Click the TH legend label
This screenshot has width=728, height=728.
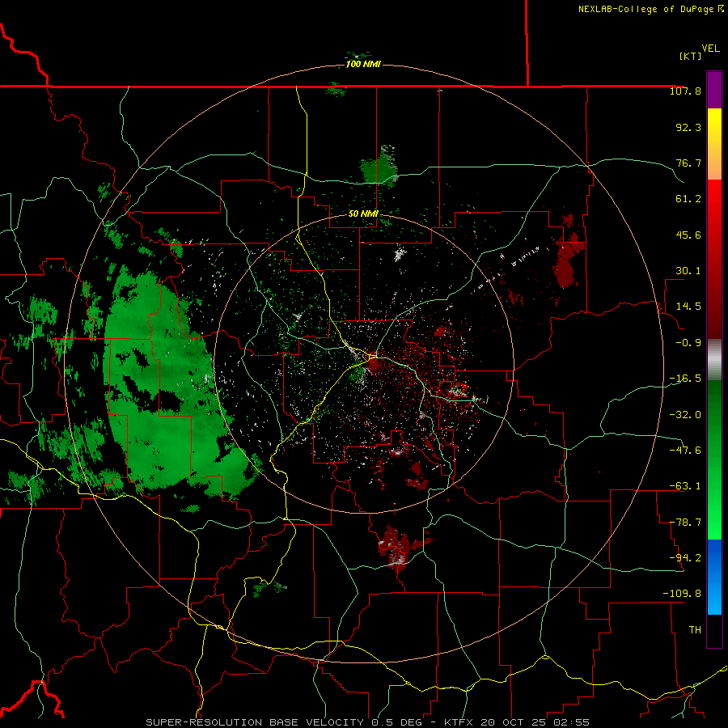[695, 630]
